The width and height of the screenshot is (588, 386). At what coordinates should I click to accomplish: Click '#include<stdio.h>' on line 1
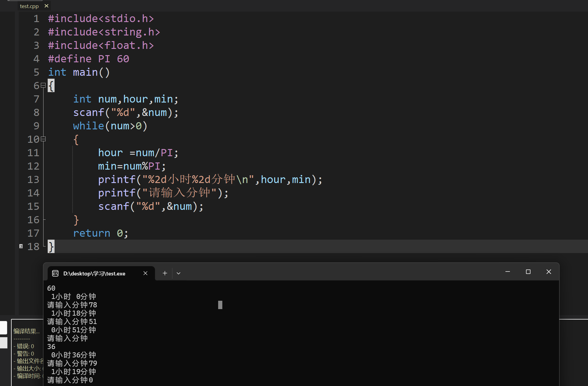tap(101, 18)
